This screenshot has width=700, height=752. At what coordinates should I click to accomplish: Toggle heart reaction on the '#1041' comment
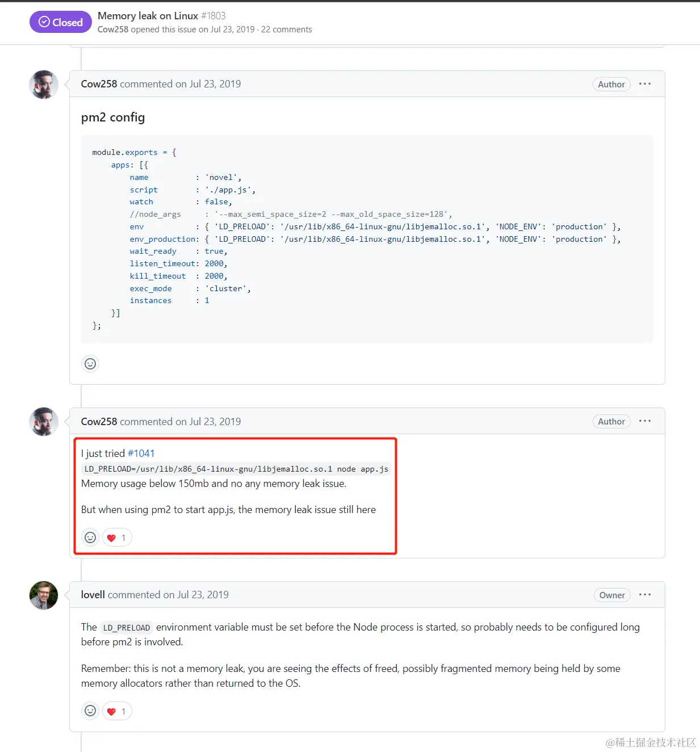pos(117,537)
